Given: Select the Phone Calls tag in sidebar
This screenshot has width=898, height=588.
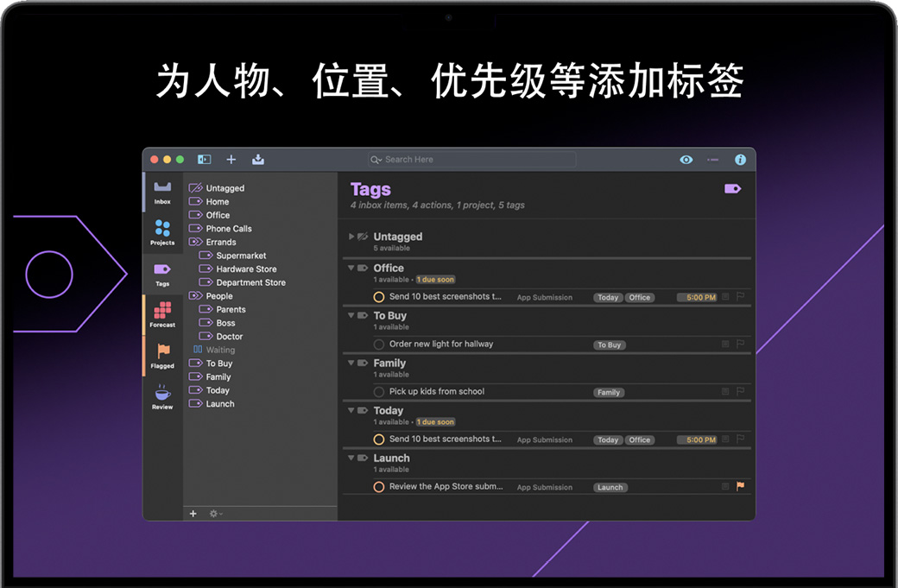Looking at the screenshot, I should tap(229, 229).
